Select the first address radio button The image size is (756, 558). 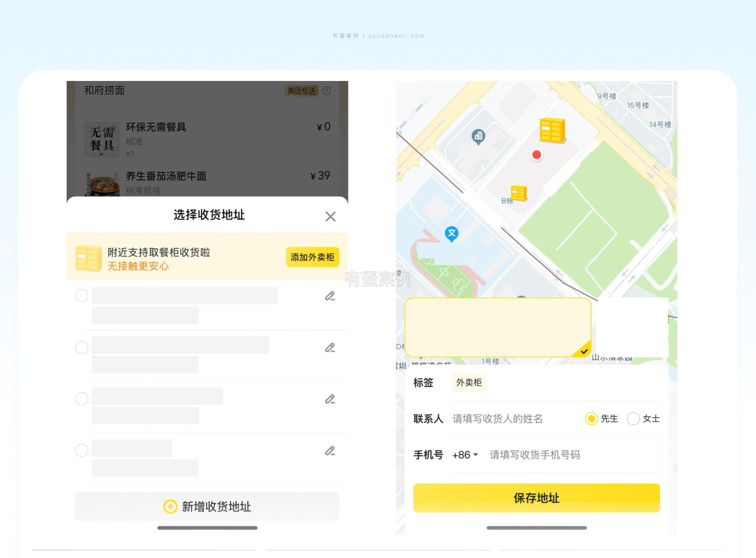pos(82,296)
